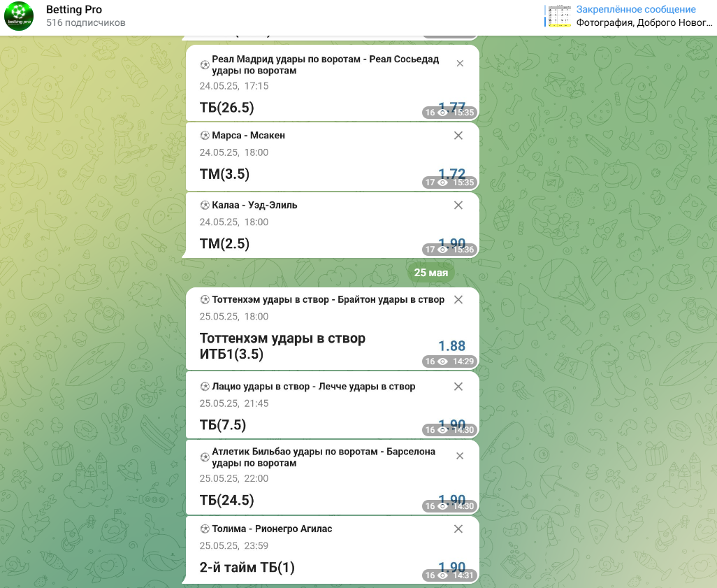The width and height of the screenshot is (717, 588).
Task: Click the views eye icon on ТБ(26.5) message
Action: (x=442, y=113)
